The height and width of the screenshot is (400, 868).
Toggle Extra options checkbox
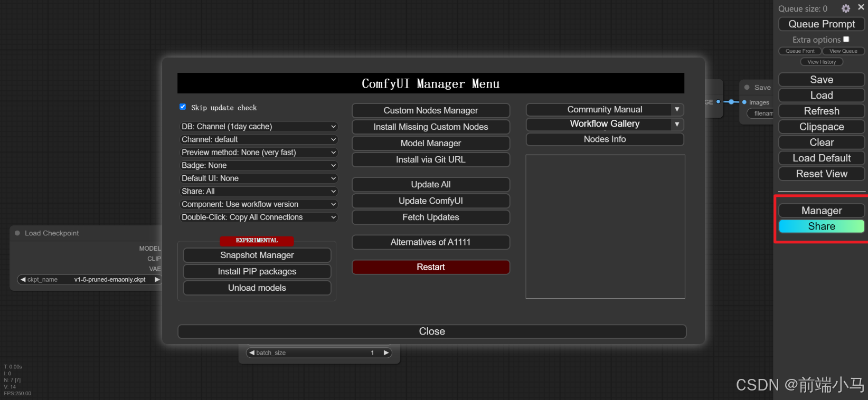(x=846, y=39)
